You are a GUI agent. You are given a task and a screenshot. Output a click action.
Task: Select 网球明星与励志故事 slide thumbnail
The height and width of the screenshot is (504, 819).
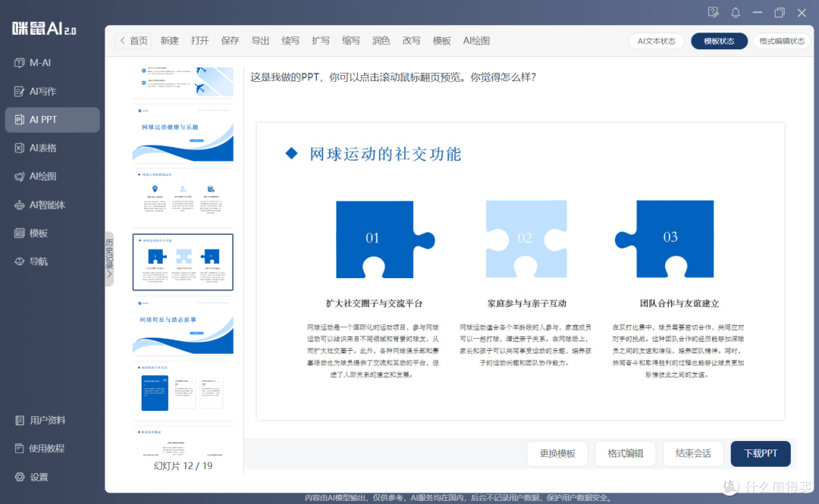[183, 327]
